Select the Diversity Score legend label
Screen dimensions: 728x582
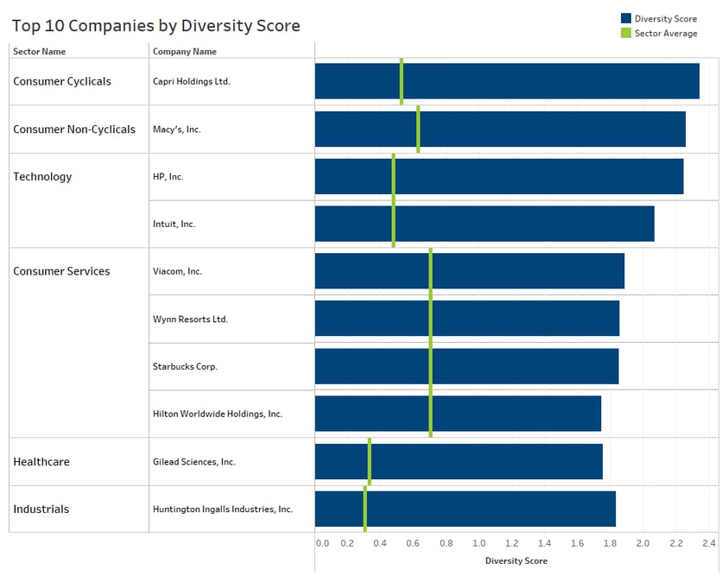(666, 18)
